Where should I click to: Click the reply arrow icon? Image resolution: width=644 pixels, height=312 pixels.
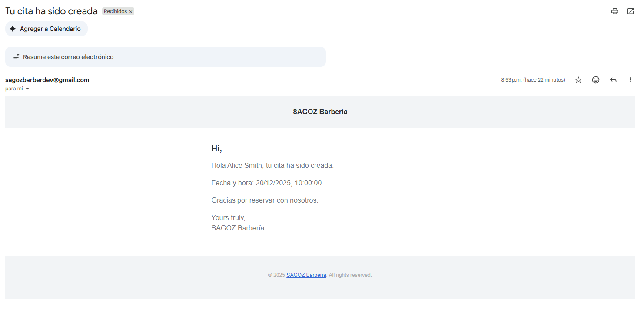[x=613, y=80]
